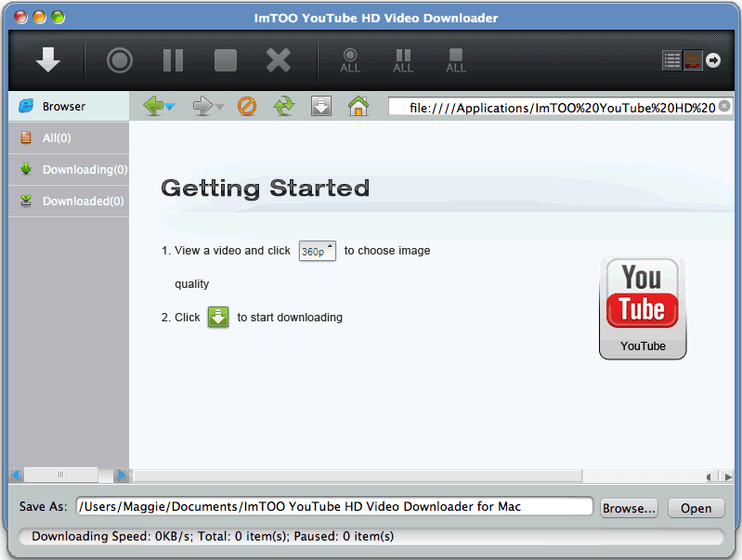
Task: Click the browser horizontal scrollbar thumb
Action: pos(358,475)
